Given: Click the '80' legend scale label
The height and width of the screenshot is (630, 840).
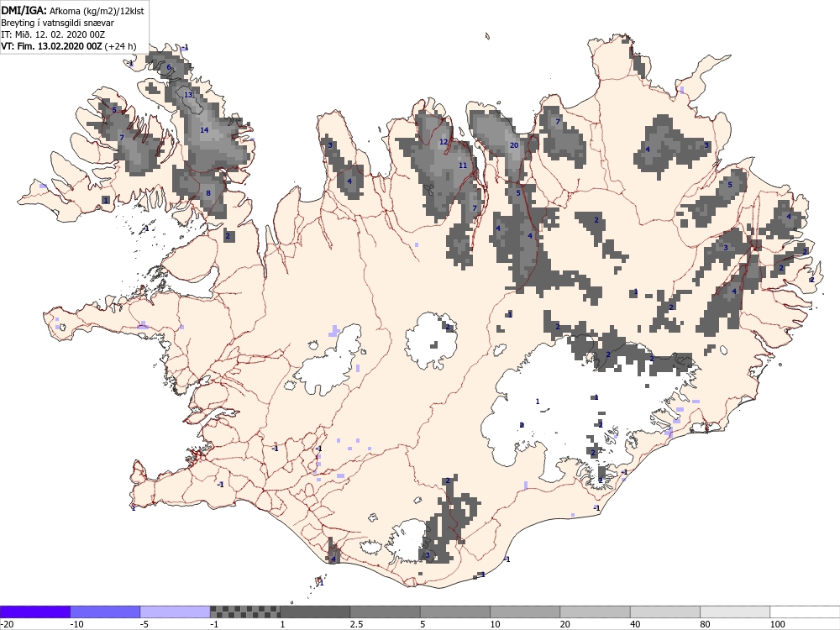Looking at the screenshot, I should pos(706,624).
